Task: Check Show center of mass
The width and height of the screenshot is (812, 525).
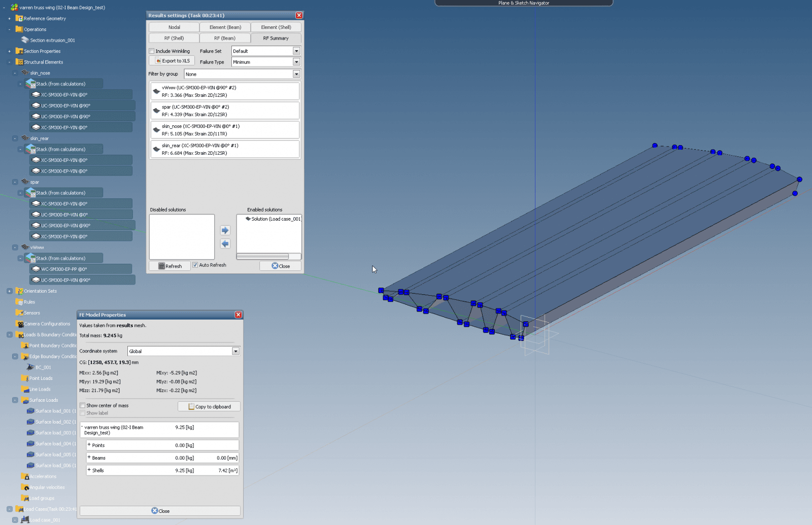Action: coord(82,405)
